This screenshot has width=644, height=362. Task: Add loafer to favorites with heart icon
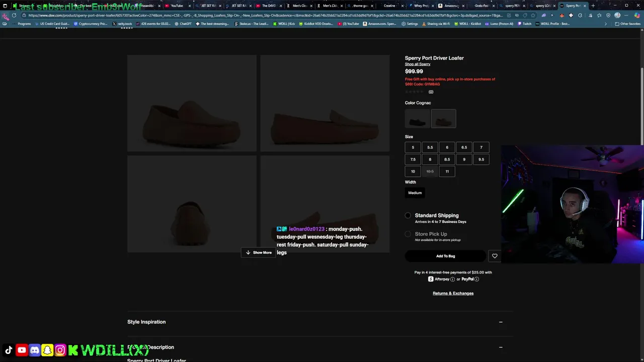pyautogui.click(x=495, y=256)
